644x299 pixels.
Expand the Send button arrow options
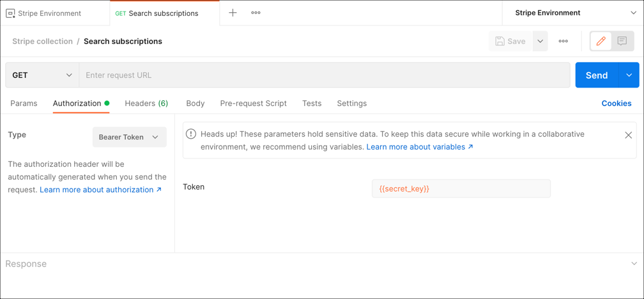coord(629,75)
